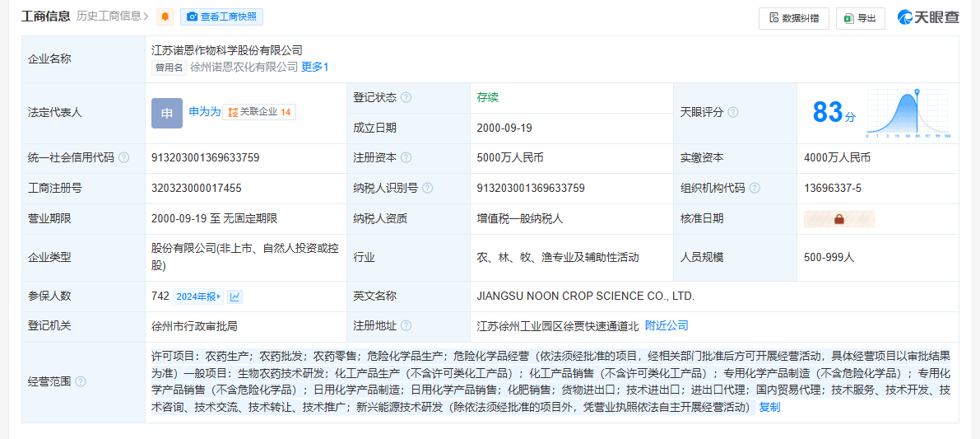Viewport: 980px width, 439px height.
Task: Click organization code 13696337-5
Action: (834, 189)
